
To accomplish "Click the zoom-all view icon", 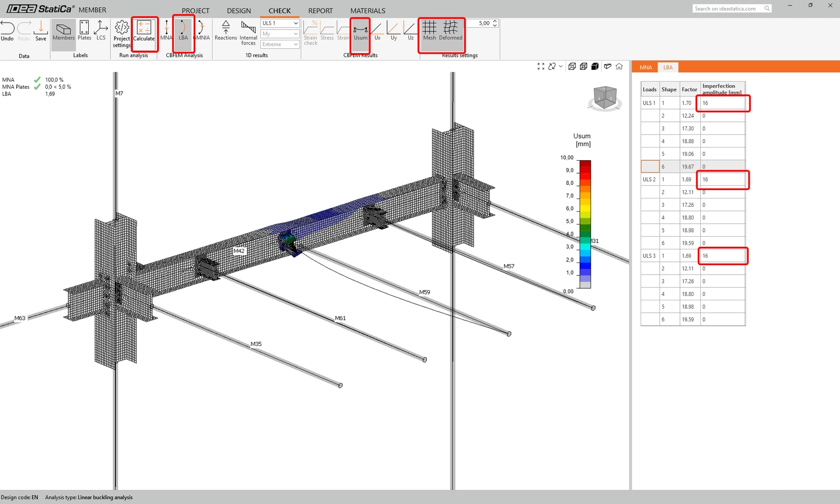I will (541, 67).
